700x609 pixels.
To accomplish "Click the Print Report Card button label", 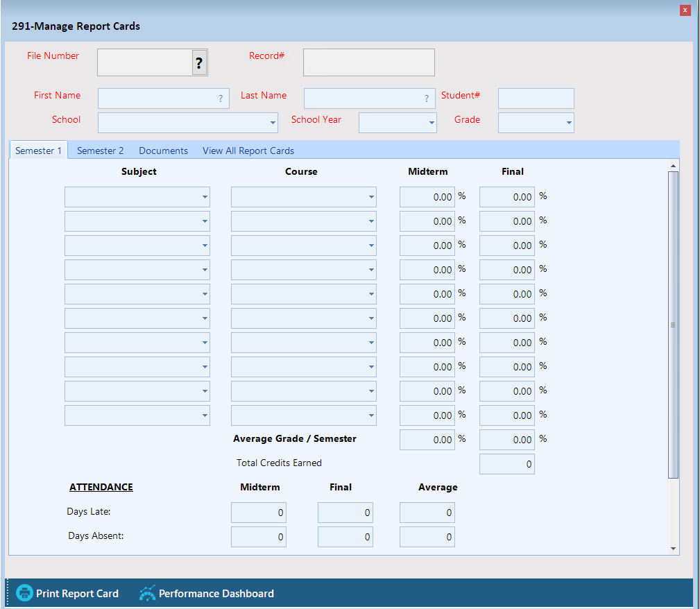I will [77, 594].
